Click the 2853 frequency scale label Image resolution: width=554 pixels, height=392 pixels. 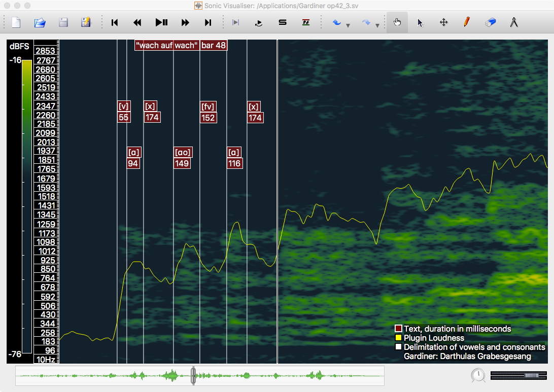click(46, 51)
